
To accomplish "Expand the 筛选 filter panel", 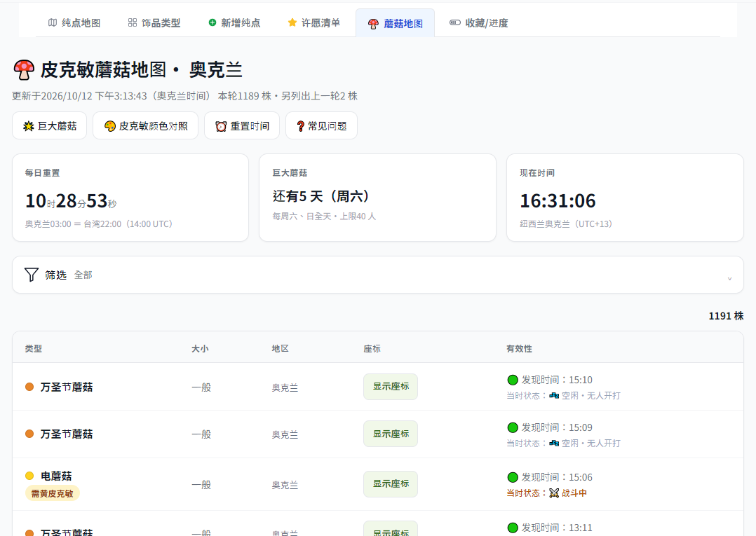I will pos(378,275).
